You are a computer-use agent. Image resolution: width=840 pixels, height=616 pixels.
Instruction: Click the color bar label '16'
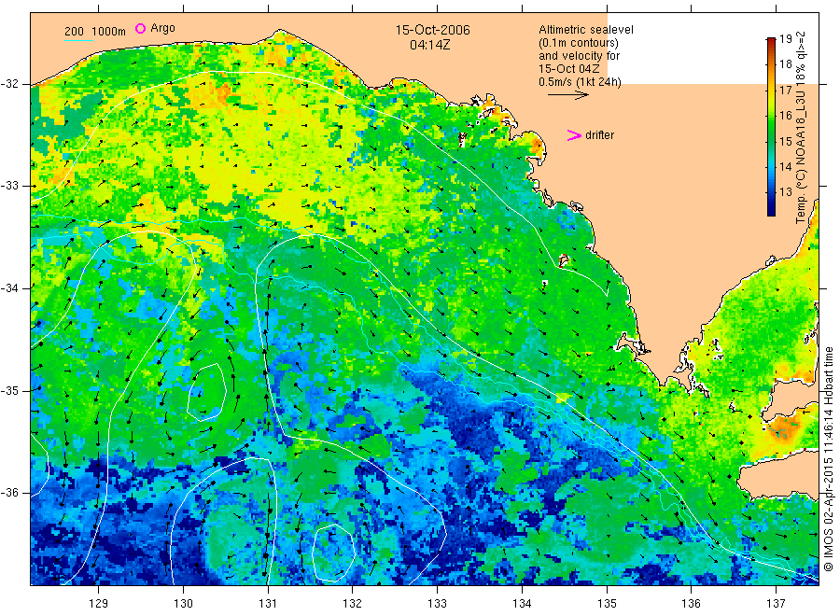(x=785, y=116)
